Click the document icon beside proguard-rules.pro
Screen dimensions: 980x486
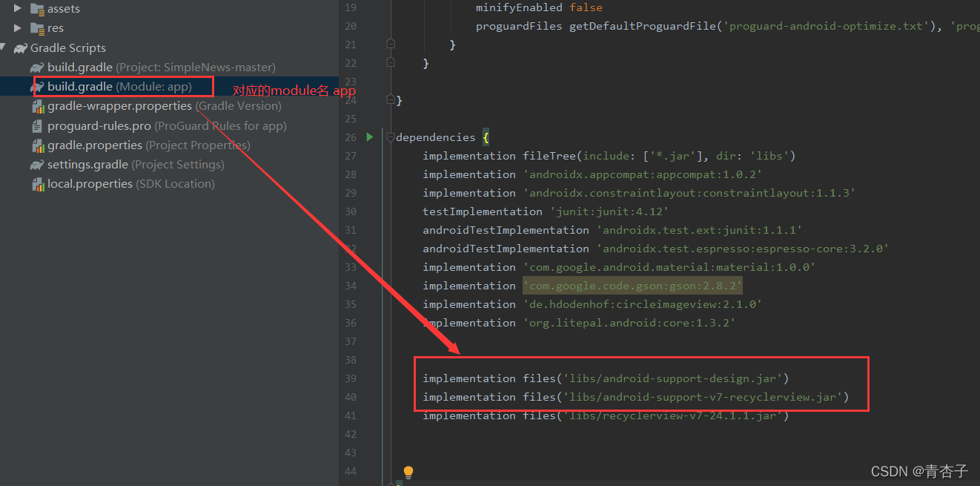36,125
